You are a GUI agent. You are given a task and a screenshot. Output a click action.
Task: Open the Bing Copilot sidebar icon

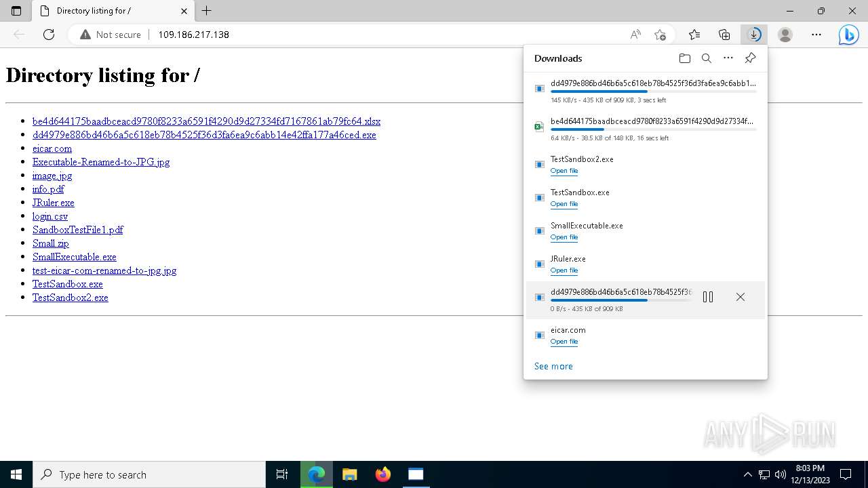pyautogui.click(x=848, y=35)
